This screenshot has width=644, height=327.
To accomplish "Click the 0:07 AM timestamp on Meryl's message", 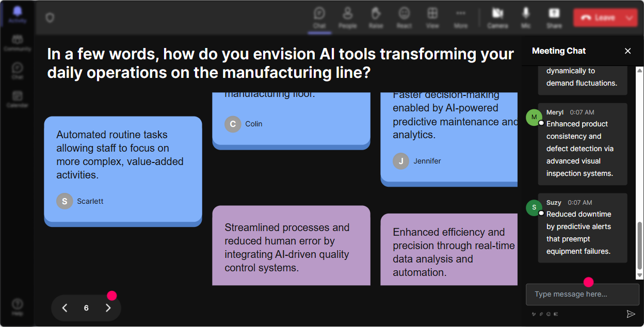I will [582, 112].
